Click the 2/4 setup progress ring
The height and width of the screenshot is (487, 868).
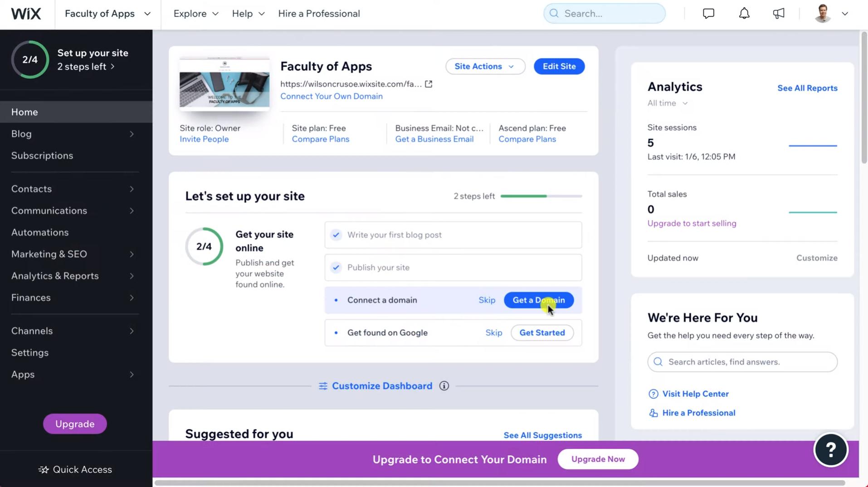[x=30, y=59]
